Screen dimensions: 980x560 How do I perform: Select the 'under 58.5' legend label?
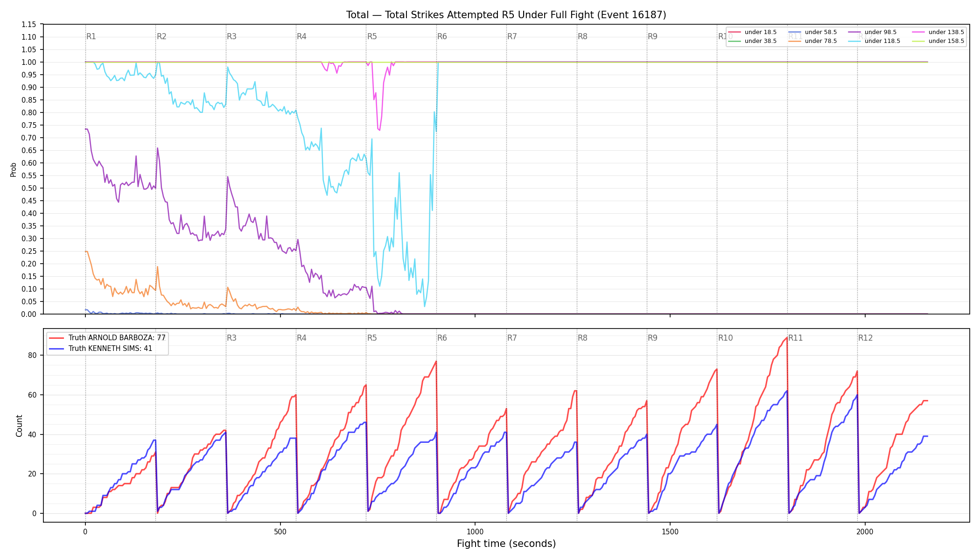click(821, 32)
